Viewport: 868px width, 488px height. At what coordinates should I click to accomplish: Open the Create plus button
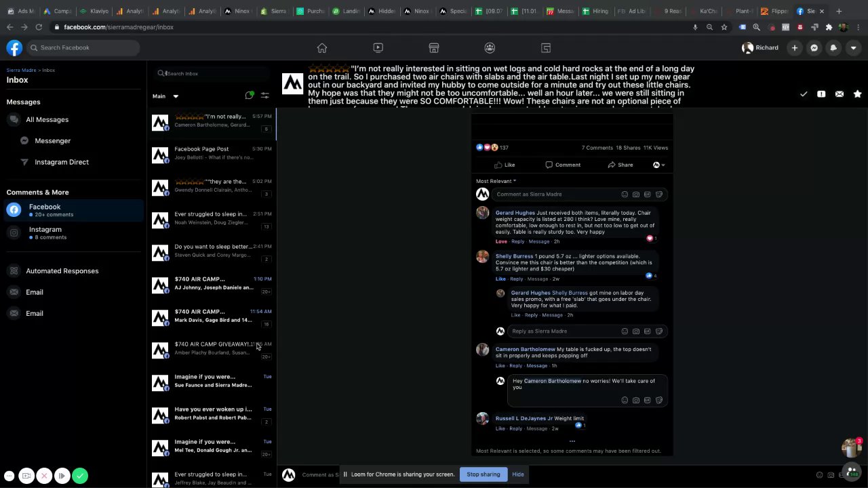[x=795, y=47]
